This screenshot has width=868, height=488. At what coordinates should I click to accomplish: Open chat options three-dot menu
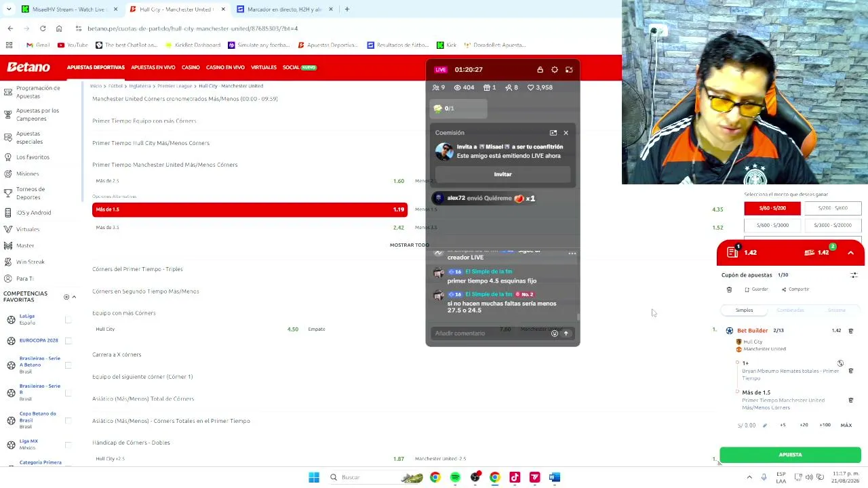click(x=572, y=253)
